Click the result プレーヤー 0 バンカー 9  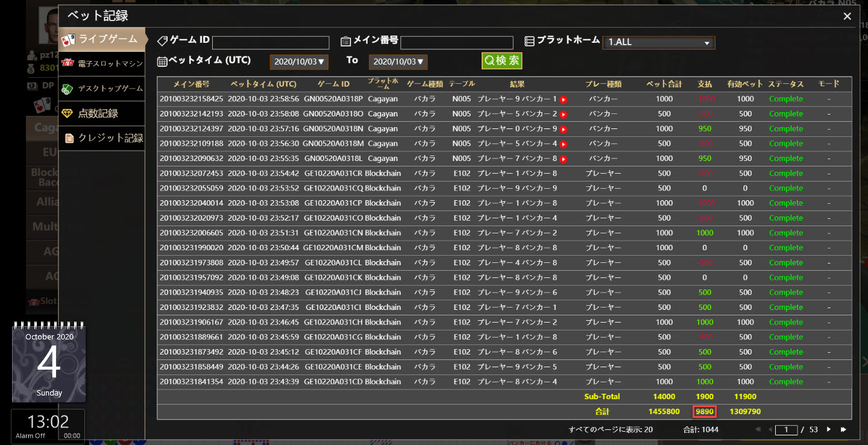tap(517, 128)
